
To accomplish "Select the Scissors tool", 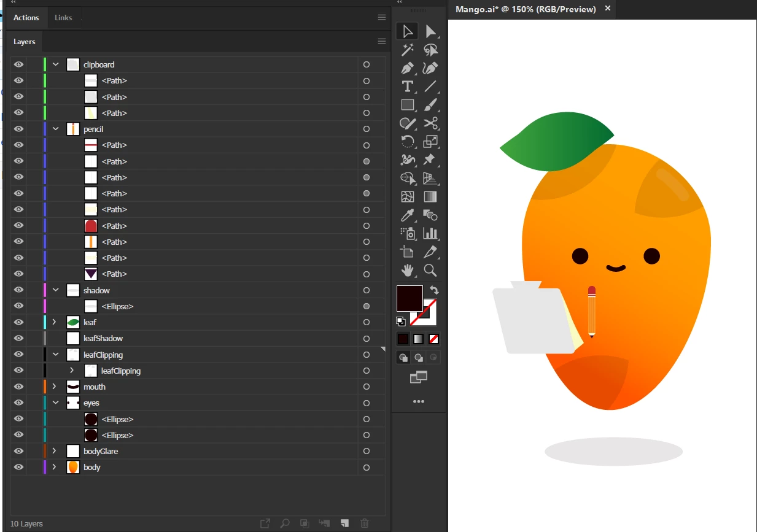I will click(x=430, y=123).
